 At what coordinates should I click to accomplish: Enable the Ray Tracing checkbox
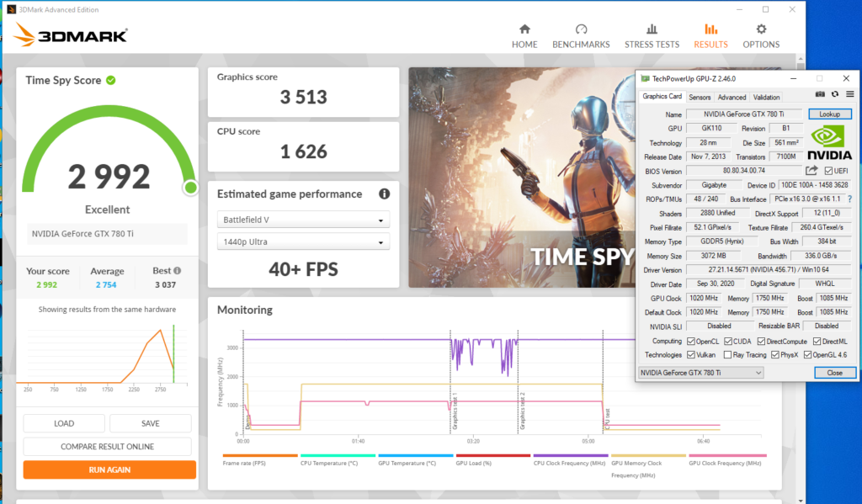727,355
